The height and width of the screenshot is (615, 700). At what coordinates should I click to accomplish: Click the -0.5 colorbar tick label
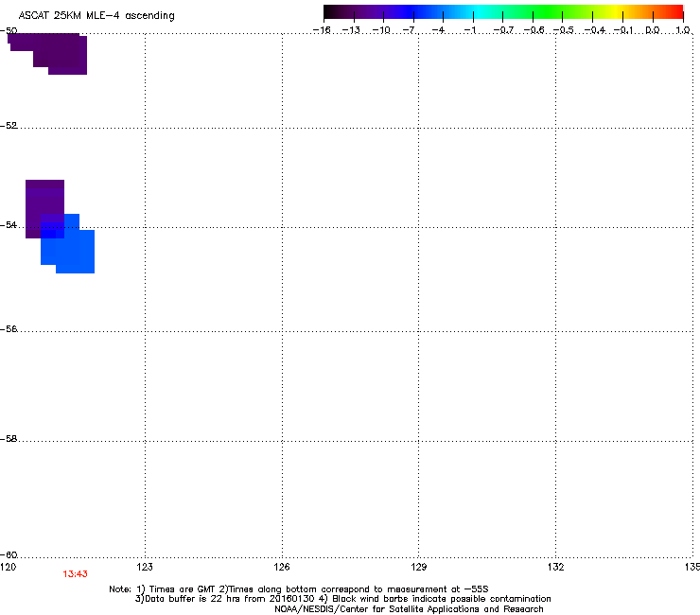click(564, 30)
